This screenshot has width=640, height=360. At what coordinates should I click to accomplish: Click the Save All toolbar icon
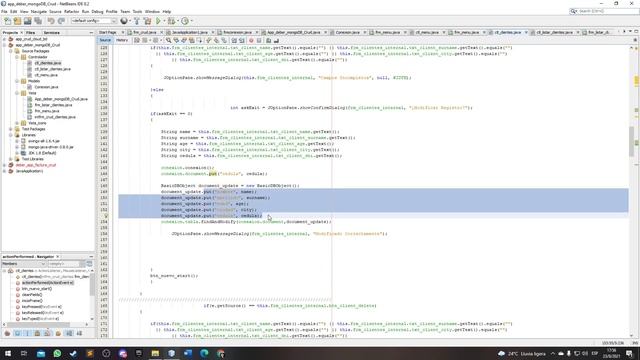(x=38, y=21)
